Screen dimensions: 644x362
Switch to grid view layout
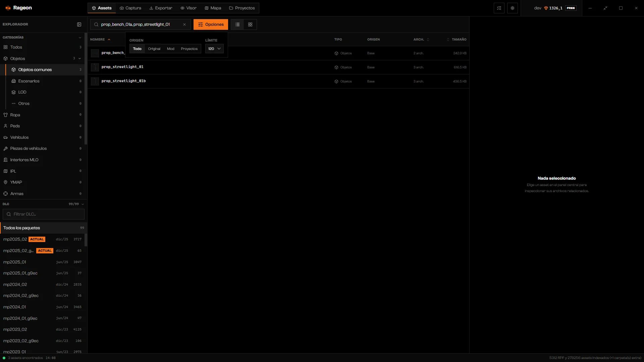(x=250, y=24)
